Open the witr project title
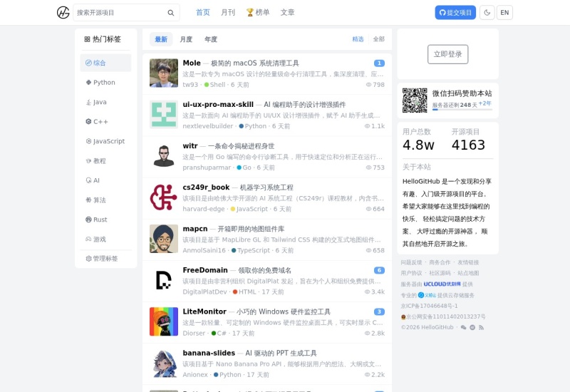Screen dimensions: 570x392 pyautogui.click(x=190, y=146)
